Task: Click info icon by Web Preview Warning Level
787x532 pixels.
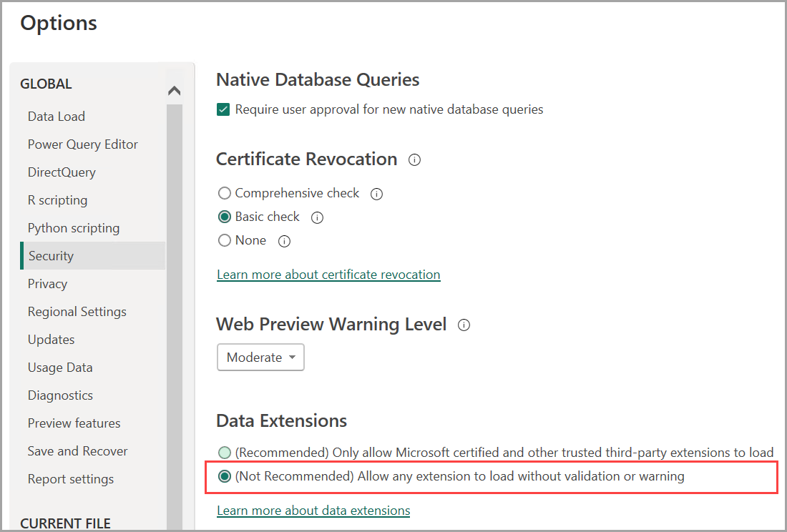Action: coord(464,325)
